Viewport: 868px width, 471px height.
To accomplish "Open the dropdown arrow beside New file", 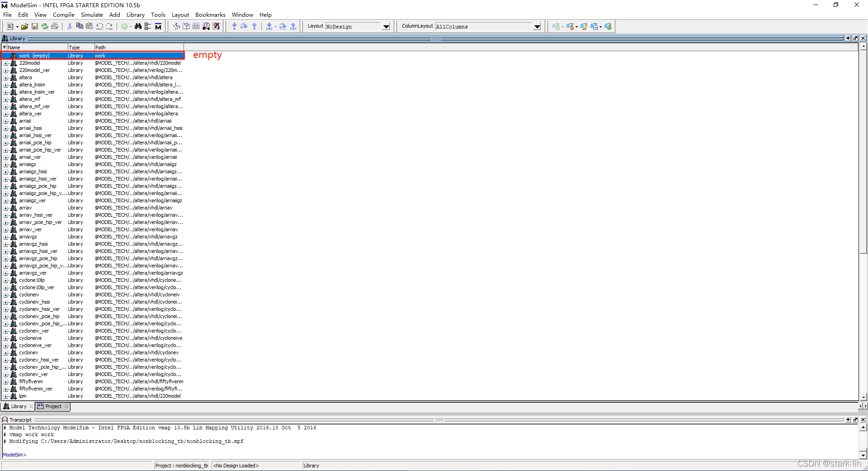I will coord(17,27).
